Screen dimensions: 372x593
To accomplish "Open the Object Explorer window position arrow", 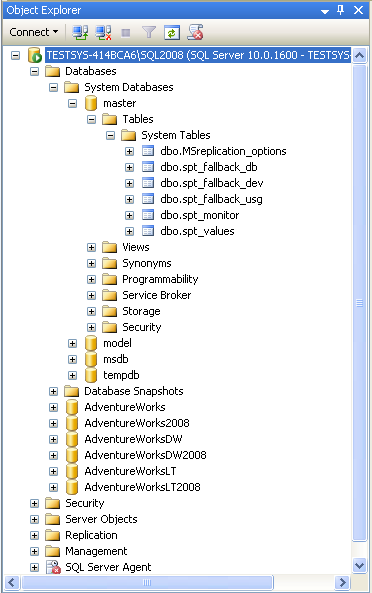I will (325, 11).
